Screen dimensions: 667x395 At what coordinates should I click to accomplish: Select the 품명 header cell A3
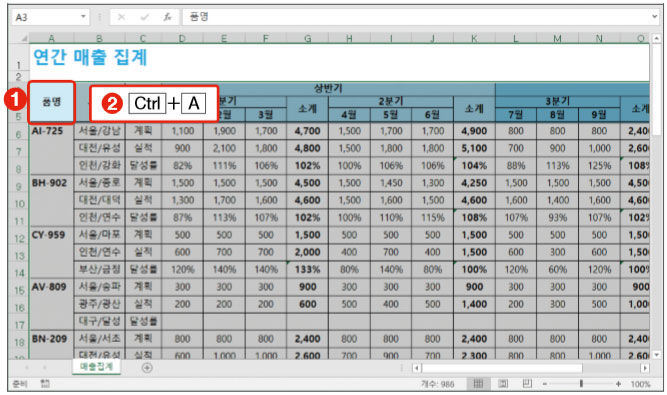pyautogui.click(x=51, y=102)
